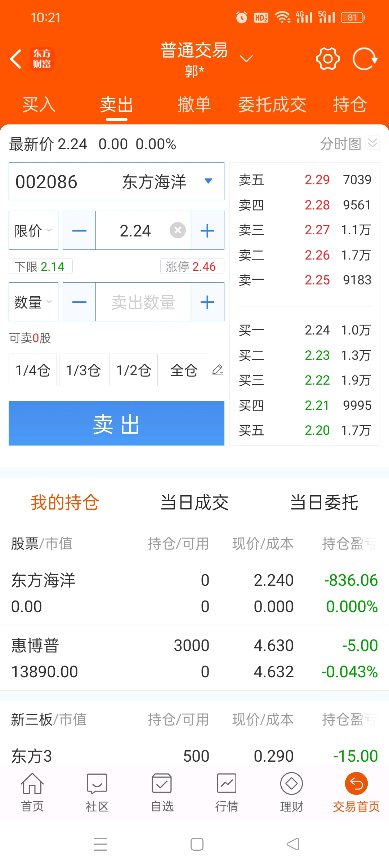This screenshot has width=389, height=868.
Task: Choose 1/2仓 position button
Action: click(x=134, y=370)
